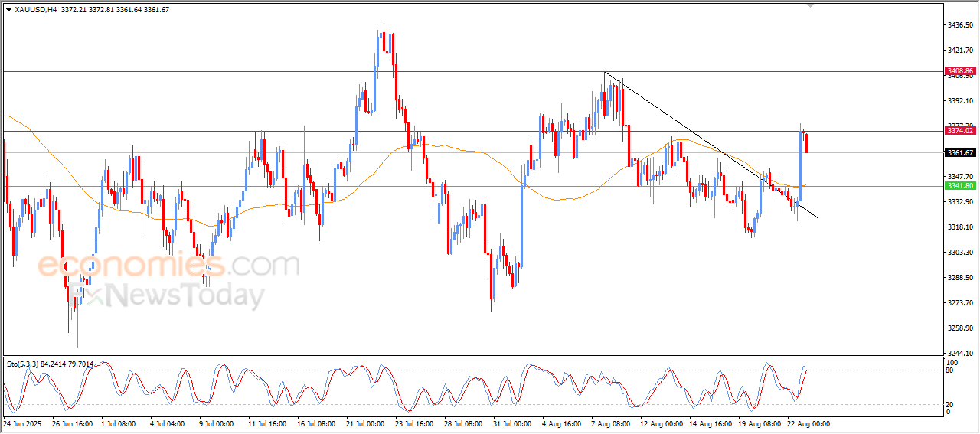Click the 21 Jul 00:00 time label
The width and height of the screenshot is (980, 434).
[365, 423]
